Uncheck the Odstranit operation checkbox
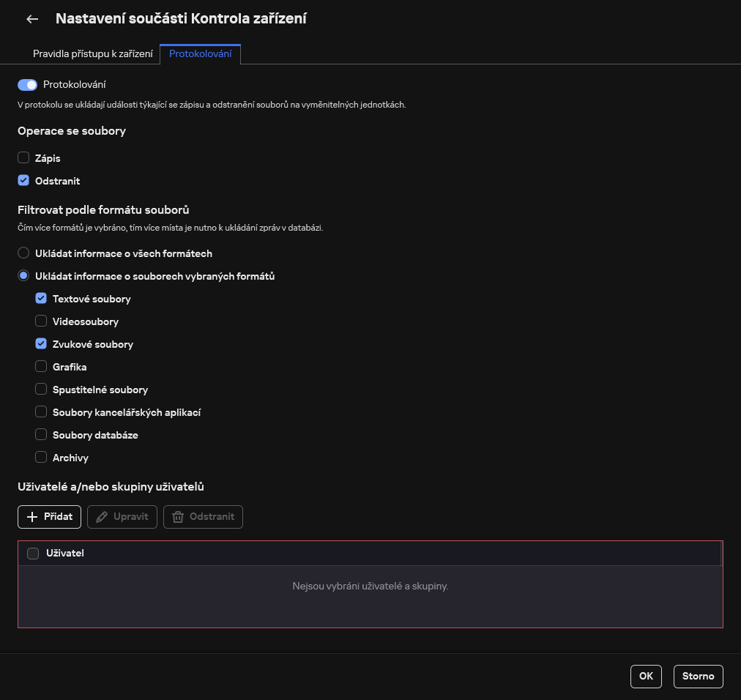741x700 pixels. 23,180
